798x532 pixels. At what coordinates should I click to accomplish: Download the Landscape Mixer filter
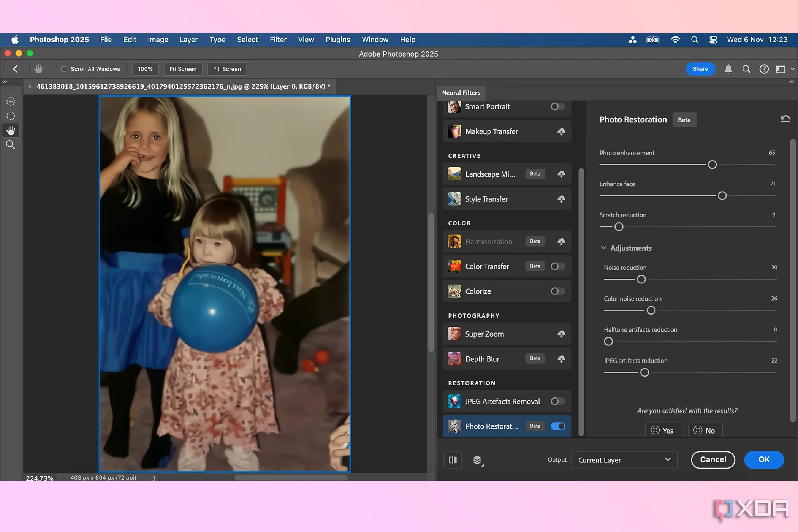(x=561, y=174)
